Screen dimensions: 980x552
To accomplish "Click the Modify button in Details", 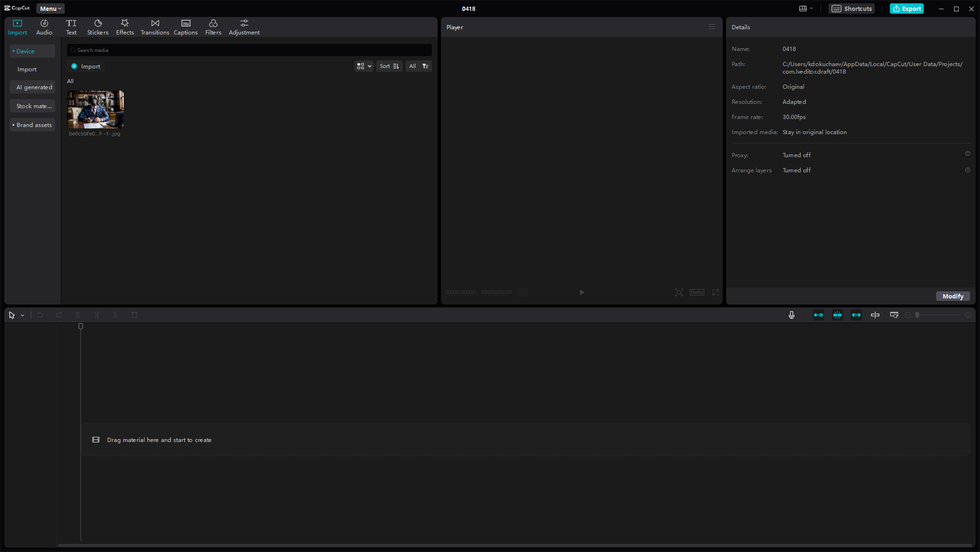I will click(953, 296).
